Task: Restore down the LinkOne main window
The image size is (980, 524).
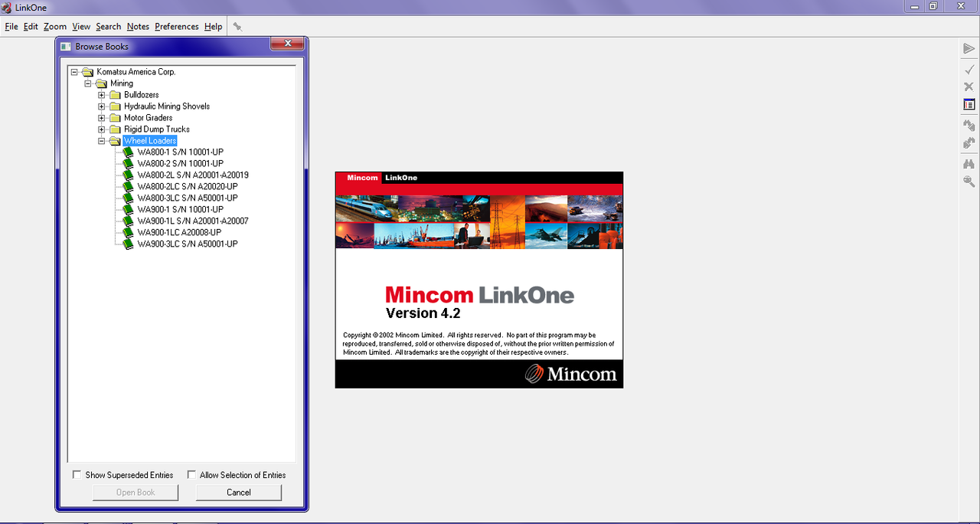Action: click(934, 6)
